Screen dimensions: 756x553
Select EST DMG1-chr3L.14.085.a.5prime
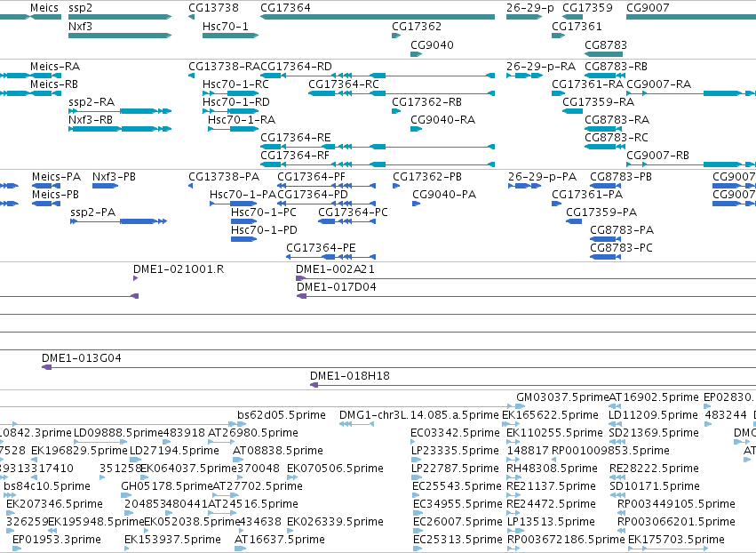point(419,415)
